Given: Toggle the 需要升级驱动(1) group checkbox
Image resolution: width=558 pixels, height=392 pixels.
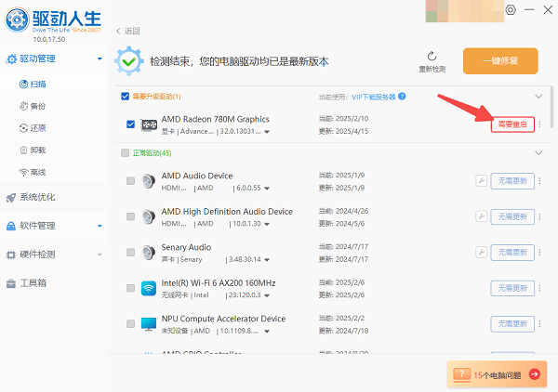Looking at the screenshot, I should (x=125, y=97).
